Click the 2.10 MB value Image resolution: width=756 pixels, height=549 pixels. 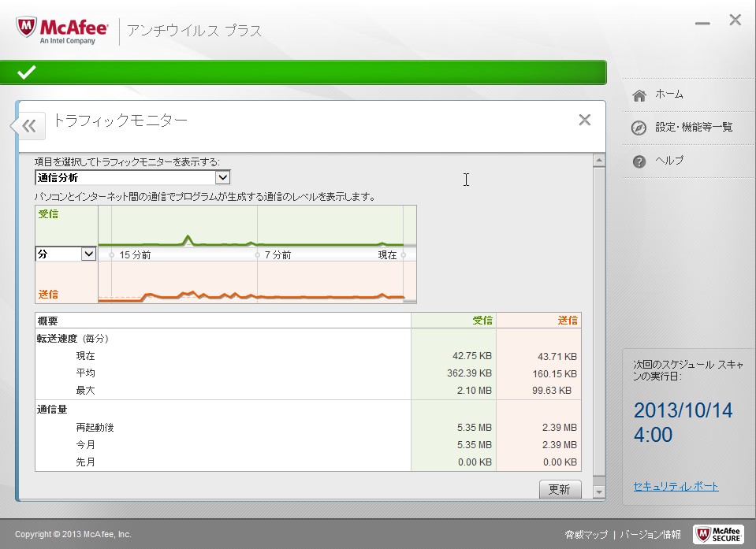[475, 391]
